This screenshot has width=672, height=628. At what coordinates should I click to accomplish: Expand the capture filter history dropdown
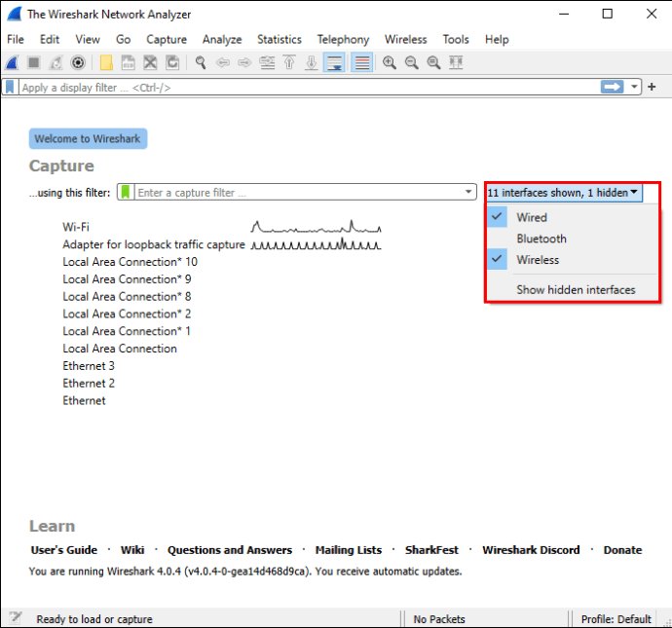pyautogui.click(x=468, y=193)
